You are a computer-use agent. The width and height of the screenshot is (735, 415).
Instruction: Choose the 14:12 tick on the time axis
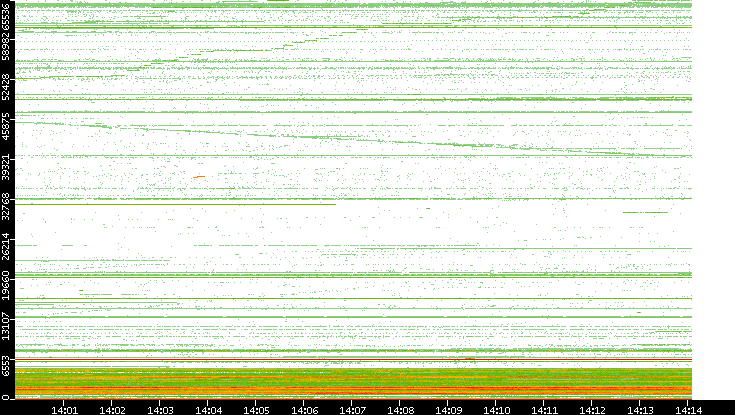coord(593,408)
